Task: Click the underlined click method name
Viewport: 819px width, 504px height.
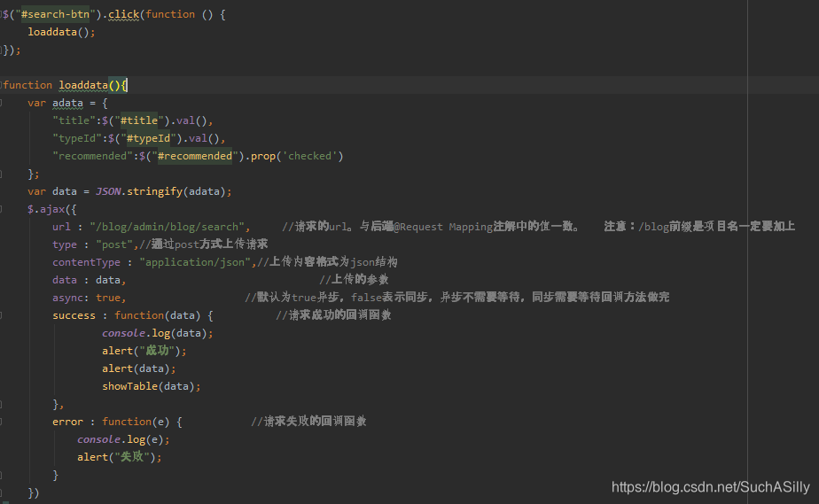Action: (x=124, y=14)
